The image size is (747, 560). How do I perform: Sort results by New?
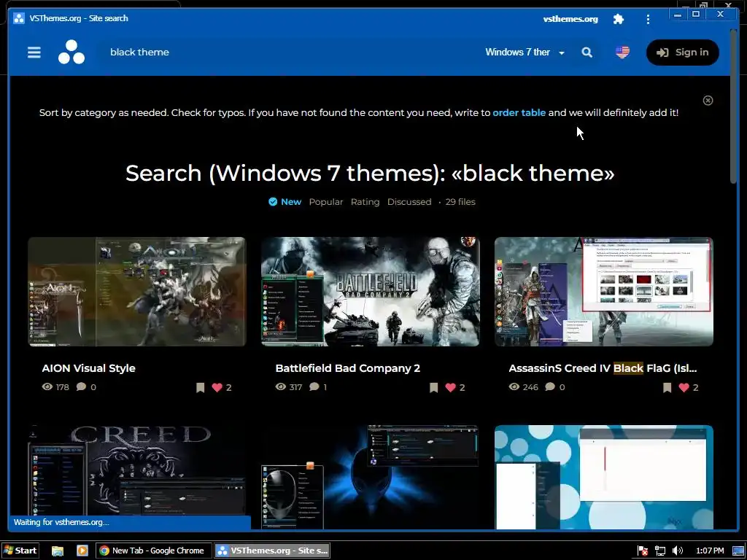click(285, 202)
